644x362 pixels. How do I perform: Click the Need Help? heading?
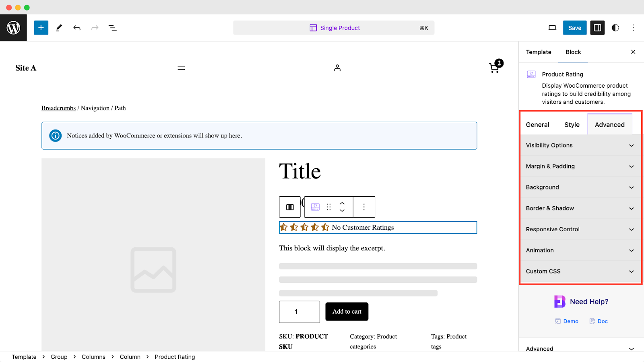click(589, 302)
